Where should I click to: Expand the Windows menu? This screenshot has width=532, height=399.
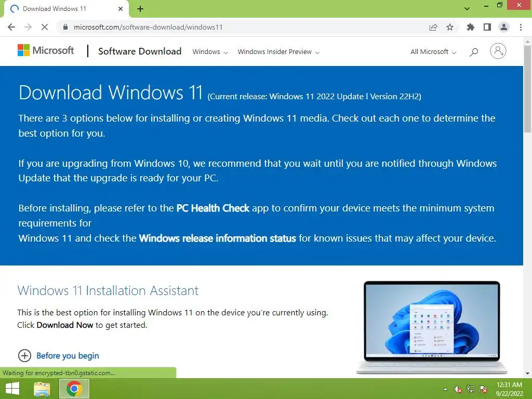point(210,51)
